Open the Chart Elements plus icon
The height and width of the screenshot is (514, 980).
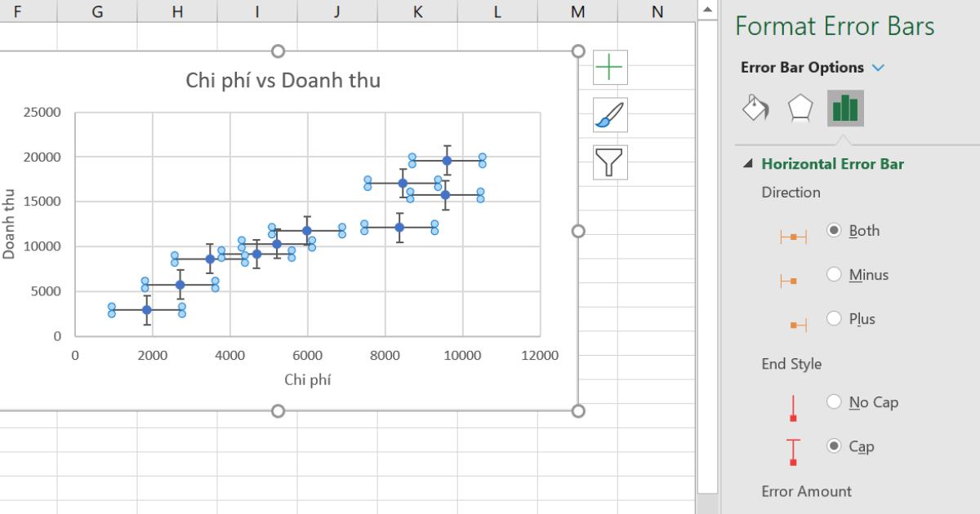coord(608,67)
